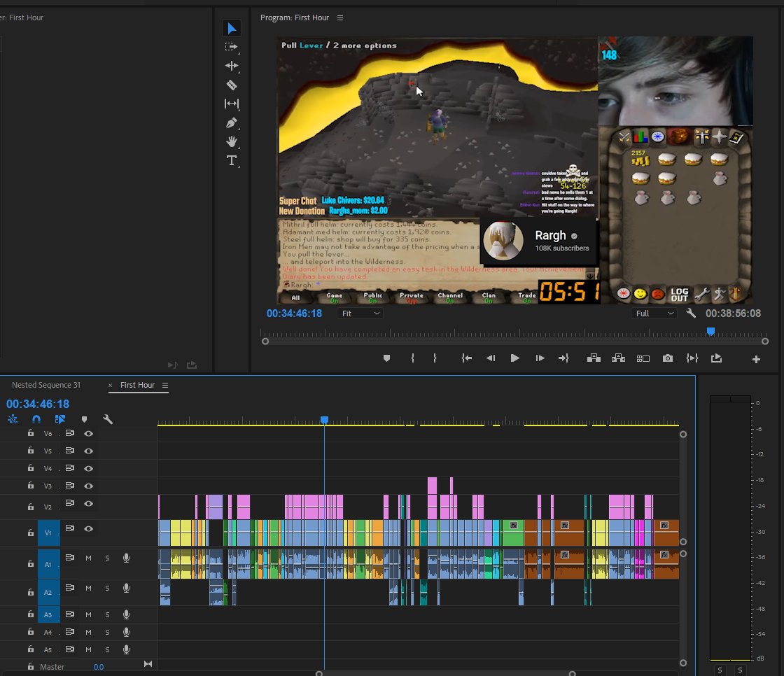The image size is (784, 676).
Task: Click Master volume value 0.0
Action: tap(99, 667)
